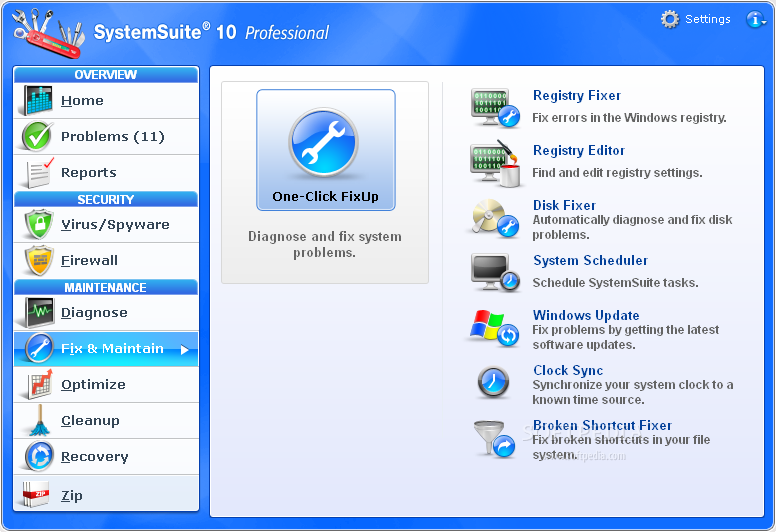Image resolution: width=776 pixels, height=532 pixels.
Task: Click 'Fix errors in the Windows registry.' text
Action: 630,118
